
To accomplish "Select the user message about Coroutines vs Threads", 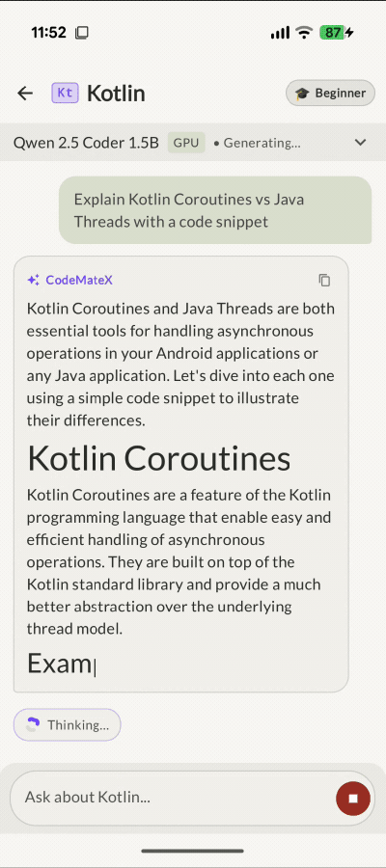I will pyautogui.click(x=215, y=210).
